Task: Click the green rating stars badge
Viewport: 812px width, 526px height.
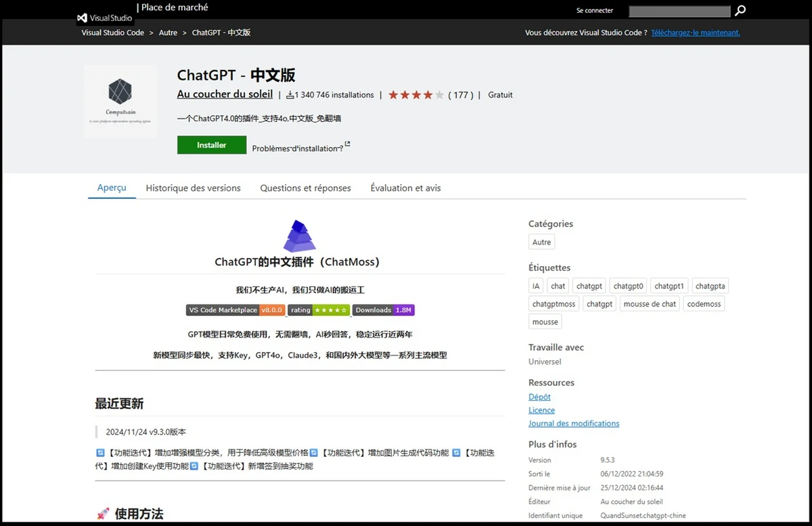Action: 319,310
